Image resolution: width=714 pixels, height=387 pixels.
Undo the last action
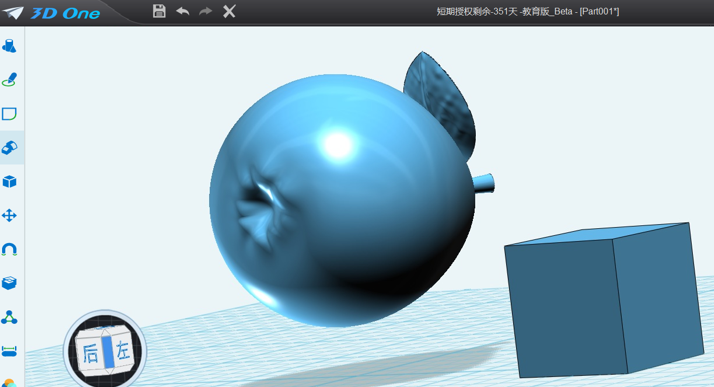point(183,11)
